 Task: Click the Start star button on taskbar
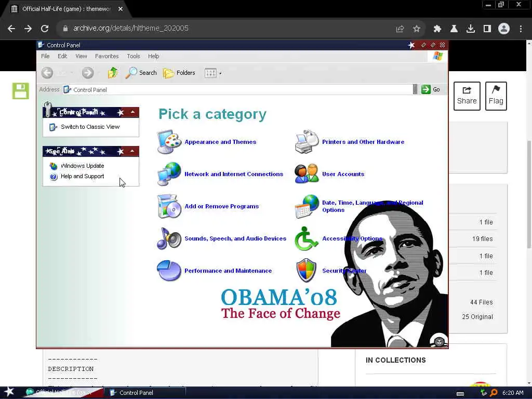tap(9, 392)
